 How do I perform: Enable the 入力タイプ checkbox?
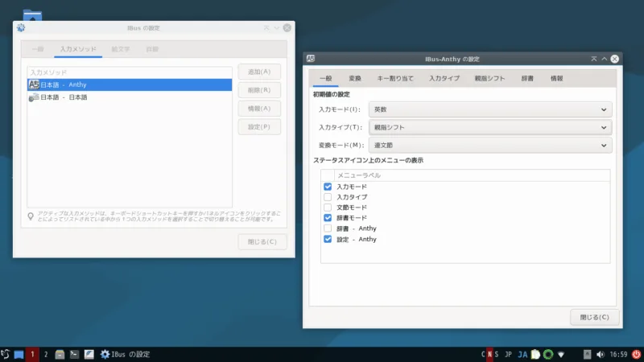(x=328, y=197)
